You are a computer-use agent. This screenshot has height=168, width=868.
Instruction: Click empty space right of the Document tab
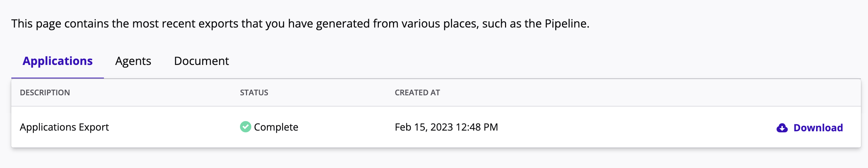click(x=495, y=61)
